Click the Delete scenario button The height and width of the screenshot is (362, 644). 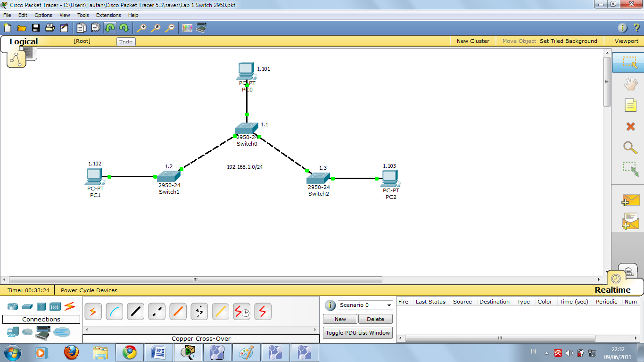point(375,319)
